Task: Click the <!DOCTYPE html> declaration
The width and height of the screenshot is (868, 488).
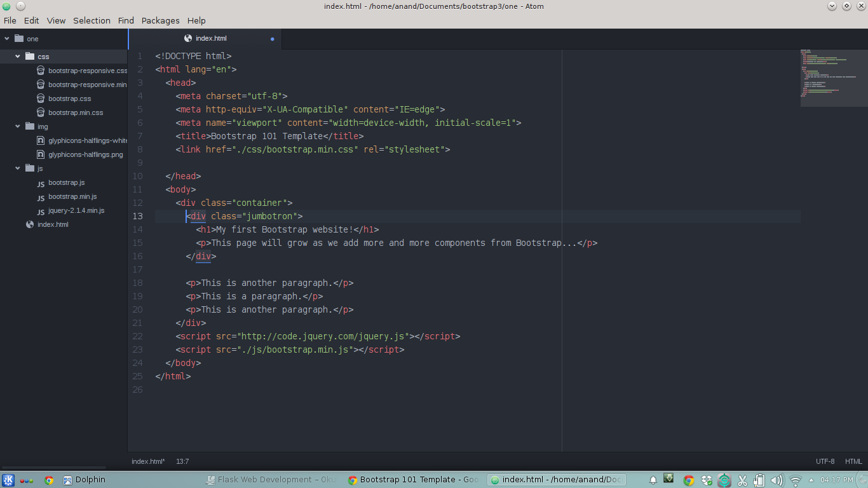Action: pyautogui.click(x=193, y=56)
